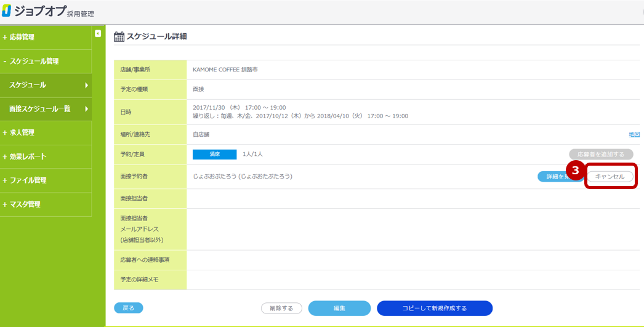Click the ジョブオプ logo icon
The height and width of the screenshot is (327, 644).
[7, 12]
